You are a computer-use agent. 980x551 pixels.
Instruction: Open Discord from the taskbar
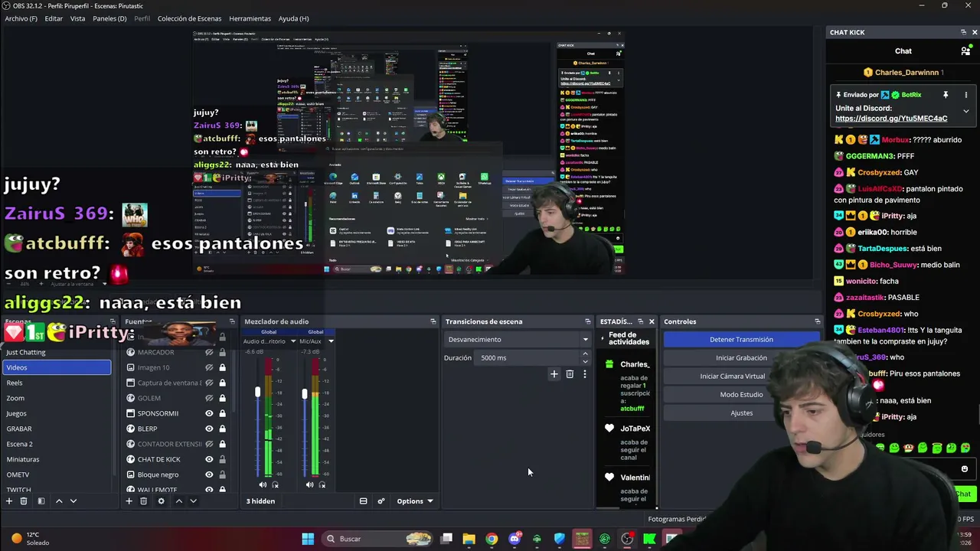click(x=514, y=539)
